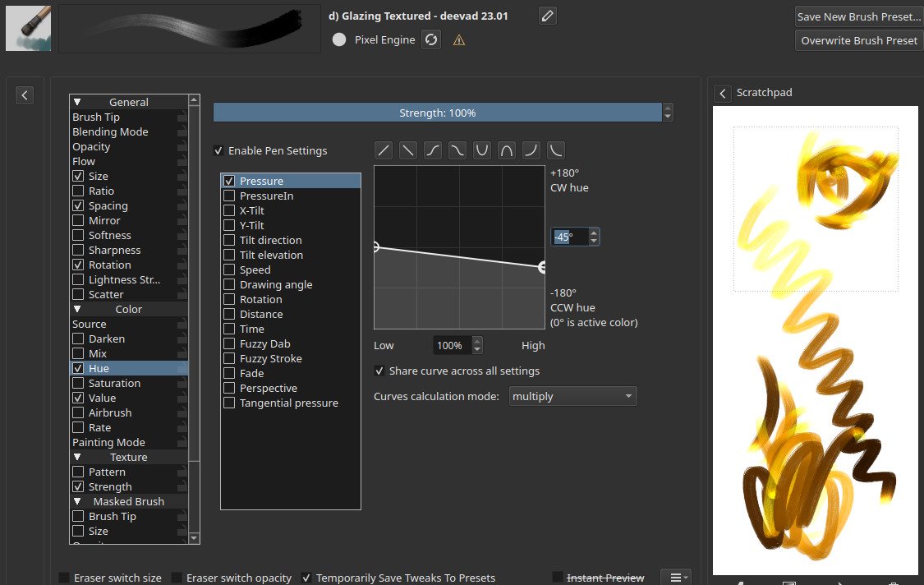Viewport: 924px width, 585px height.
Task: Collapse the Texture section expander
Action: (78, 457)
